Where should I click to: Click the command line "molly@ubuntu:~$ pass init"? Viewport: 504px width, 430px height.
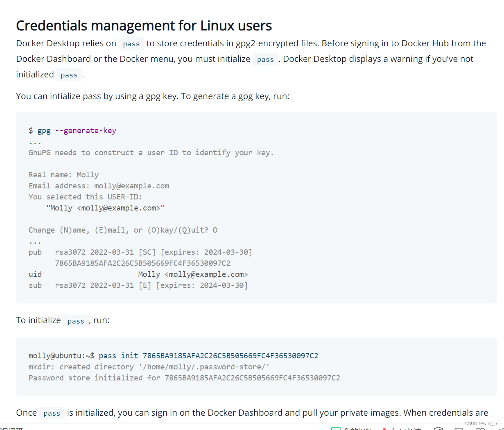pos(173,356)
